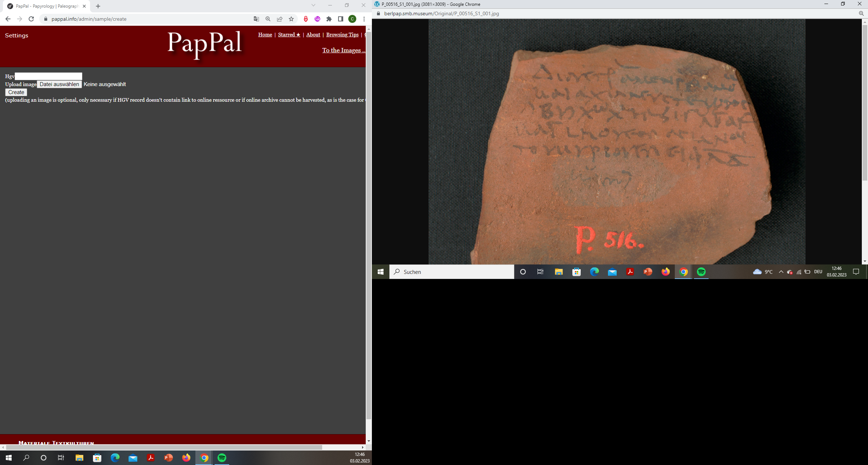Open Microsoft Store on bottom taskbar
The width and height of the screenshot is (868, 465).
[x=97, y=458]
